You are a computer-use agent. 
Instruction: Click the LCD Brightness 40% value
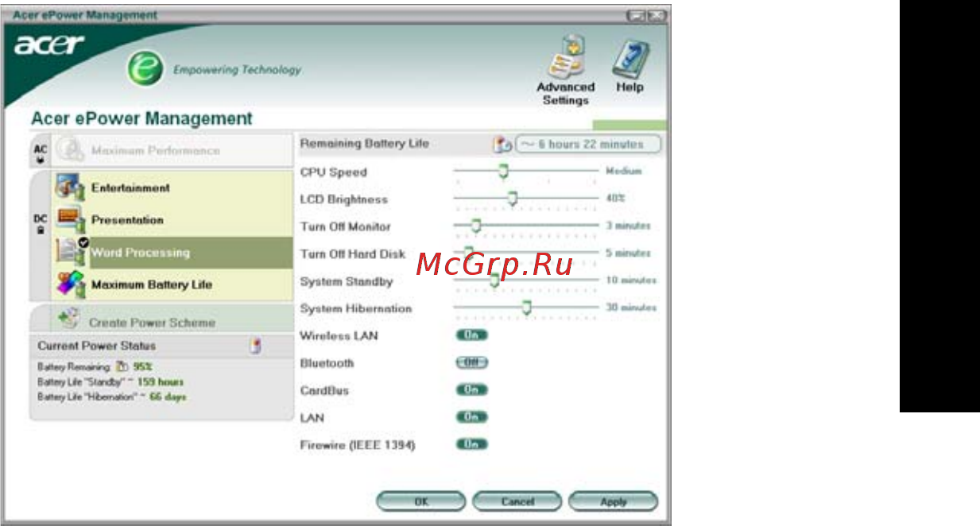click(615, 198)
